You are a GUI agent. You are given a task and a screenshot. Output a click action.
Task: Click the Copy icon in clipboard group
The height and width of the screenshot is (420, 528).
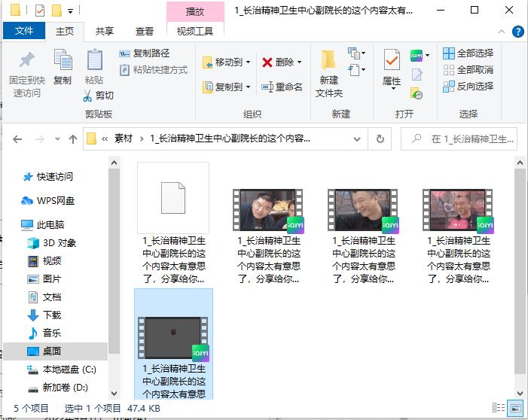pos(63,61)
